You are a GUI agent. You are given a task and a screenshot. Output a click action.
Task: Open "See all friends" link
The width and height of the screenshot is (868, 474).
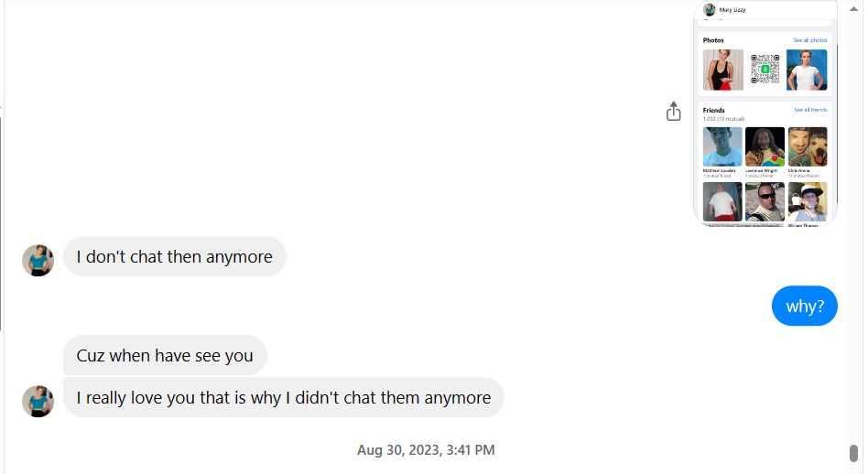(810, 110)
